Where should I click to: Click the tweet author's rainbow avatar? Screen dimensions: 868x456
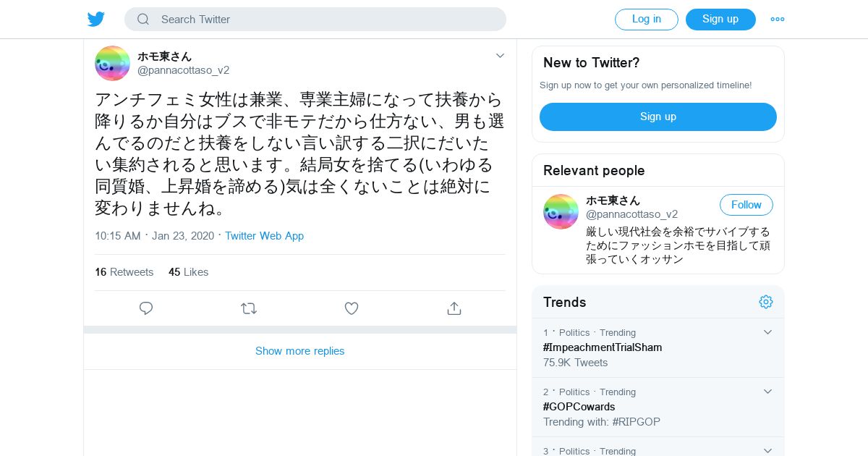tap(112, 63)
